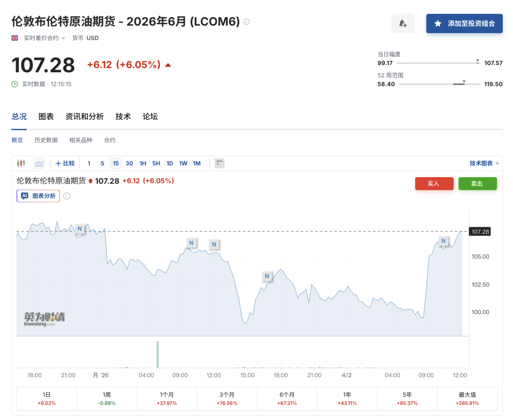Select the 1个月 performance period cell
Screen dimensions: 513x420
pyautogui.click(x=167, y=399)
